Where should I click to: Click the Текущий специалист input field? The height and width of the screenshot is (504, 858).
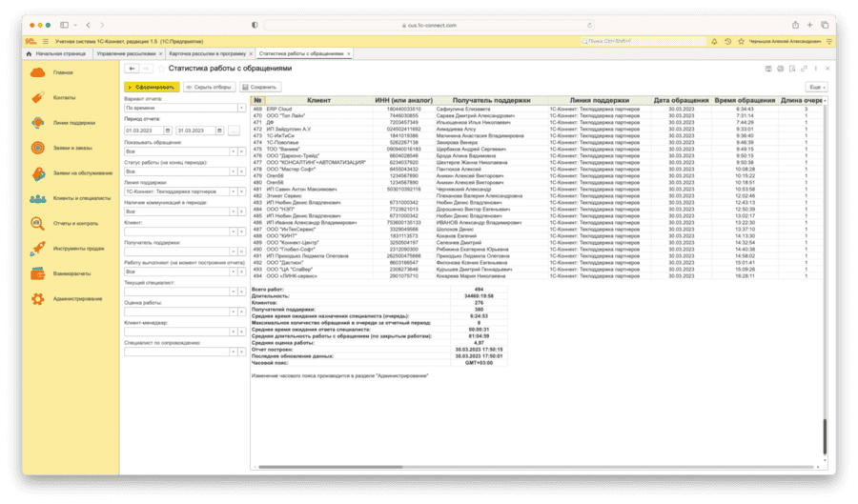click(x=176, y=292)
